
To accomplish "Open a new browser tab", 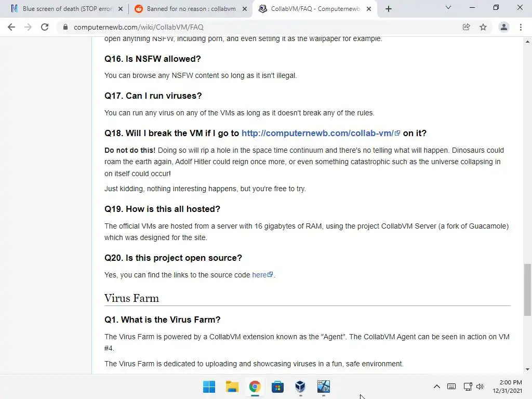I will tap(389, 9).
